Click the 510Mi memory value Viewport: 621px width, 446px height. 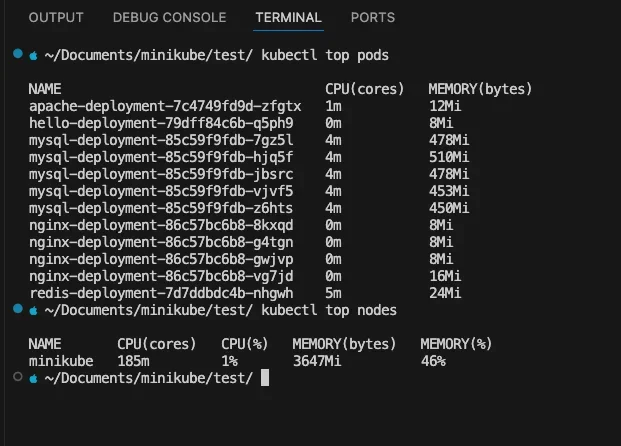coord(449,157)
